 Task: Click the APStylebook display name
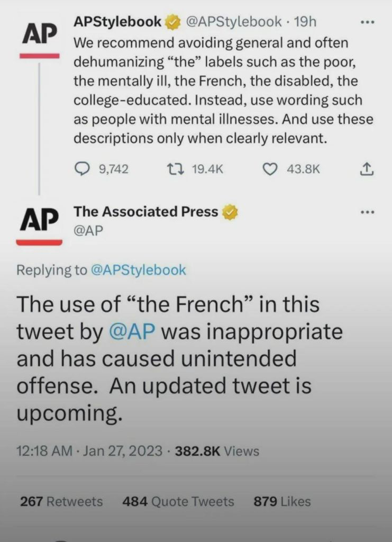click(x=117, y=22)
